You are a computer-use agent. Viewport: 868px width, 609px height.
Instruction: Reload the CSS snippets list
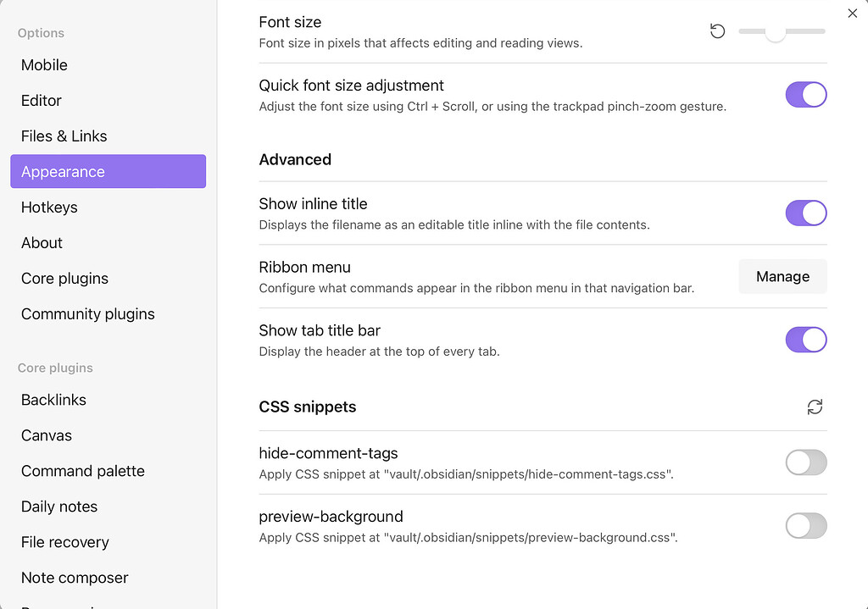[x=815, y=407]
